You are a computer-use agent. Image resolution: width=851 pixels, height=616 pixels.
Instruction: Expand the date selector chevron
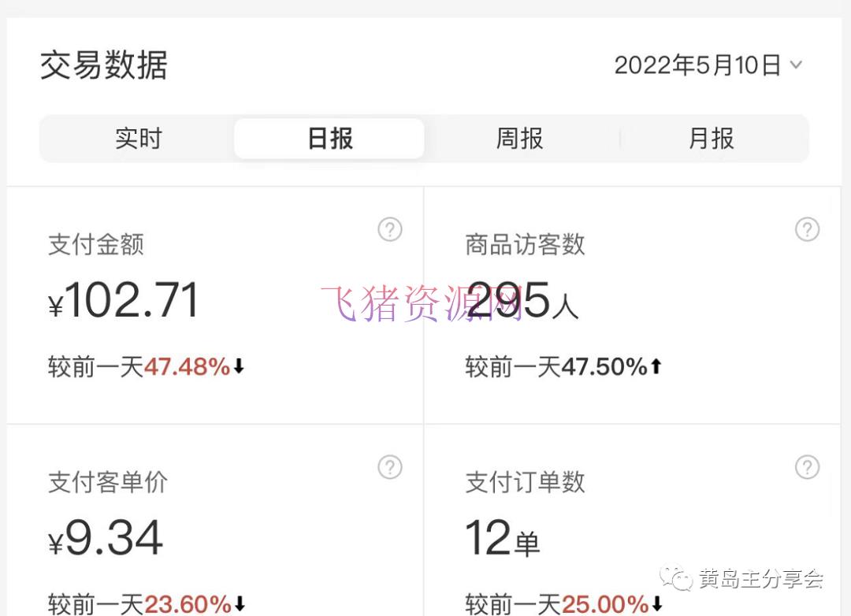tap(797, 66)
